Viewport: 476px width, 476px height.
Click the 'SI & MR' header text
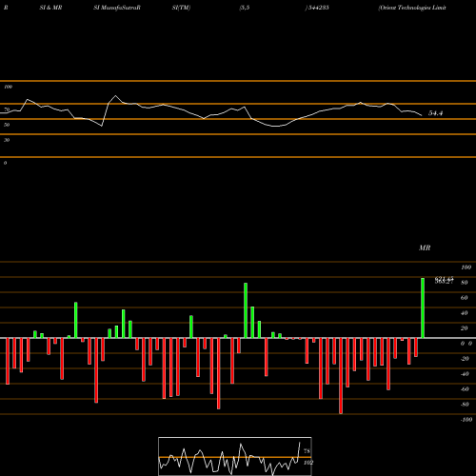(x=50, y=8)
